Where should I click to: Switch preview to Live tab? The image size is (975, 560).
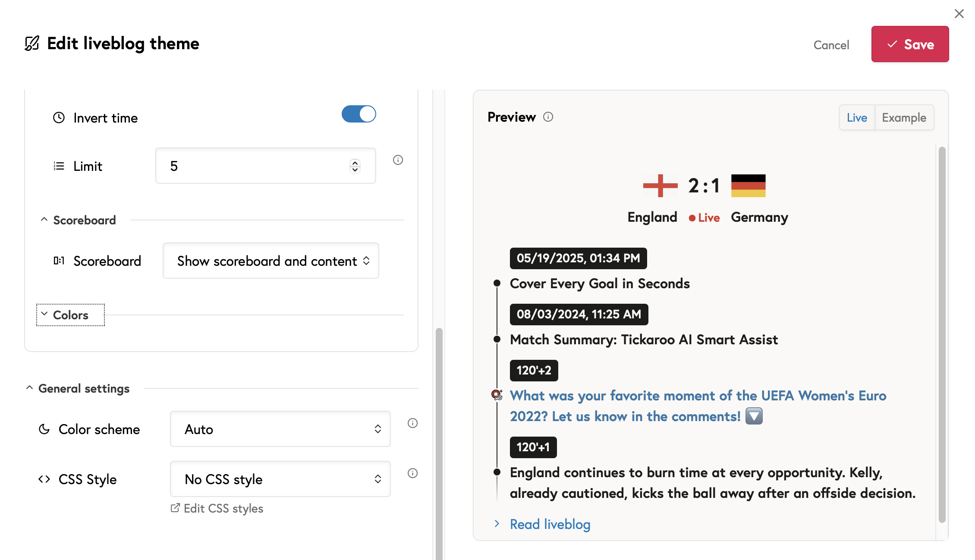[x=856, y=117]
